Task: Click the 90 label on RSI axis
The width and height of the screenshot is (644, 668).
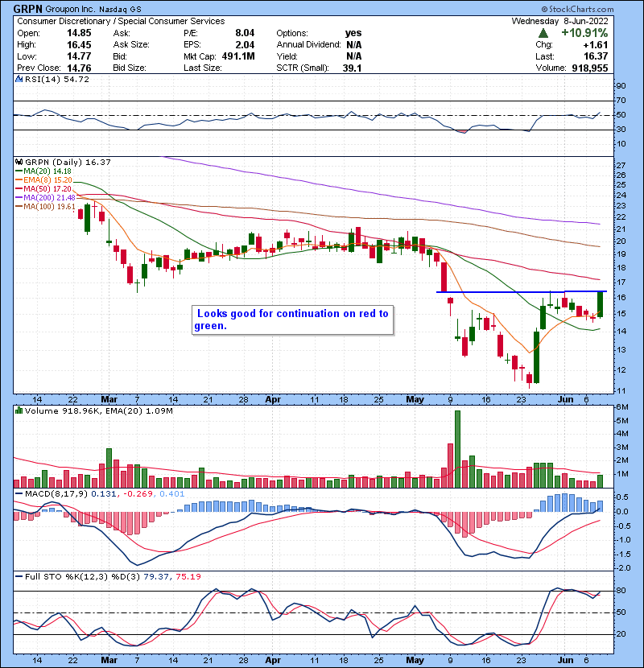Action: tap(621, 86)
